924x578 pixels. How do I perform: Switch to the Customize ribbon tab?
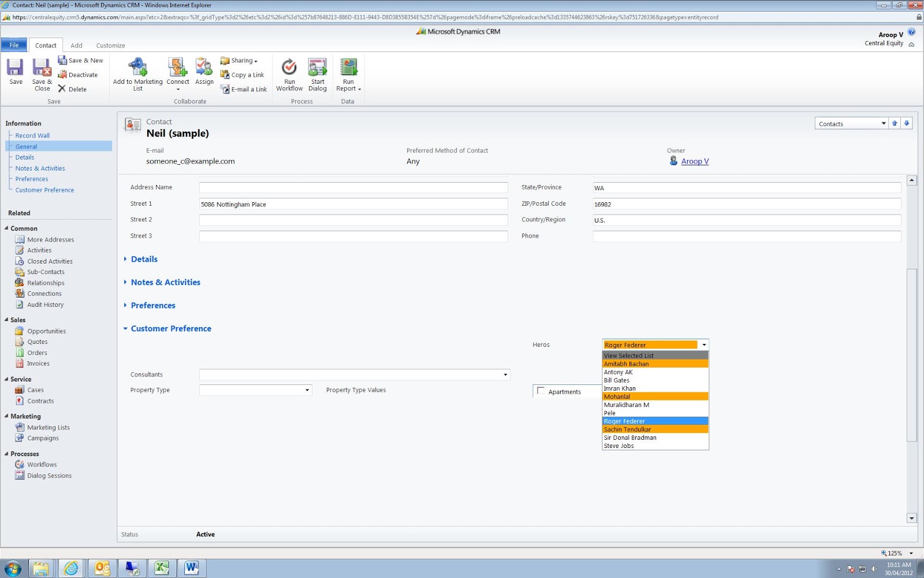tap(110, 46)
